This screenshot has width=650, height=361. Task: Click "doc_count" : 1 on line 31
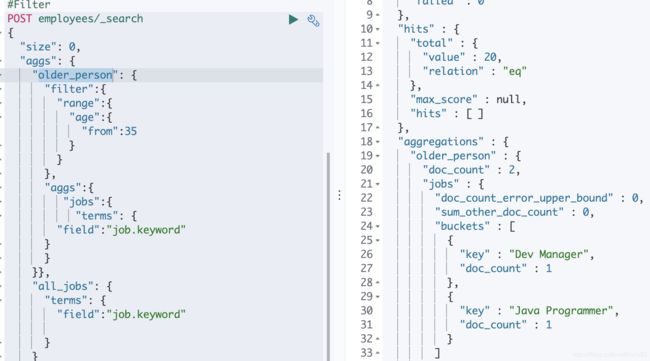pos(505,325)
